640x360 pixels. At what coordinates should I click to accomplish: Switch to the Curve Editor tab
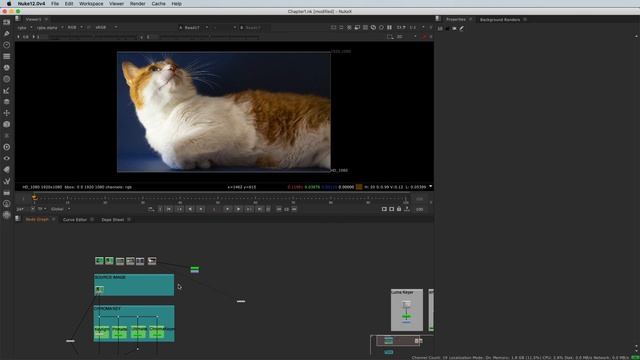[75, 220]
